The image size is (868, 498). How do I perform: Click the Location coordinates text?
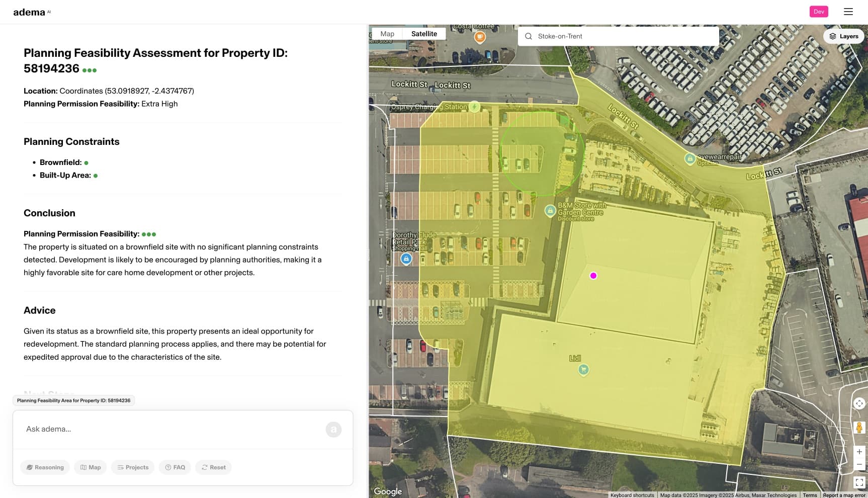(109, 91)
